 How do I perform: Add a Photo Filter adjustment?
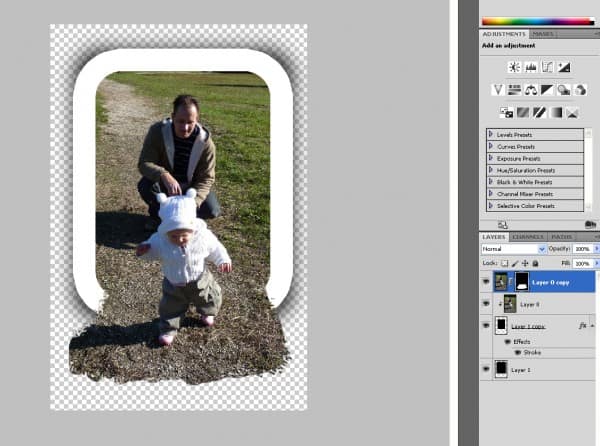(565, 89)
